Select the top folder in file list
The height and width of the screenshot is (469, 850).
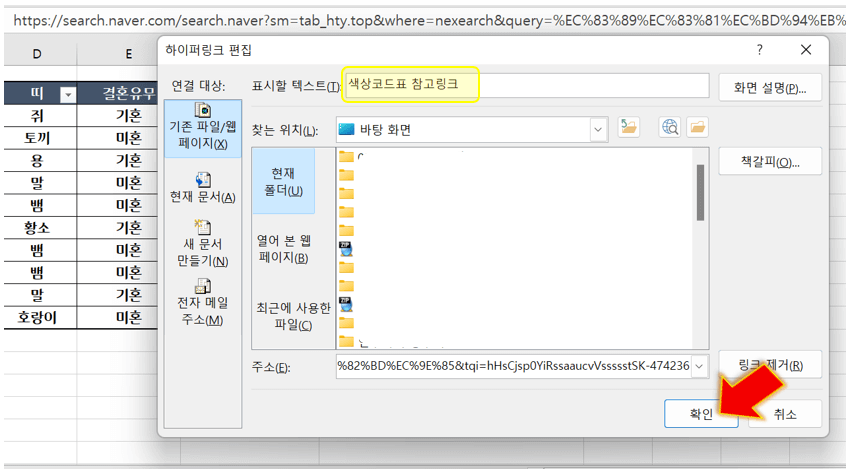[x=346, y=157]
